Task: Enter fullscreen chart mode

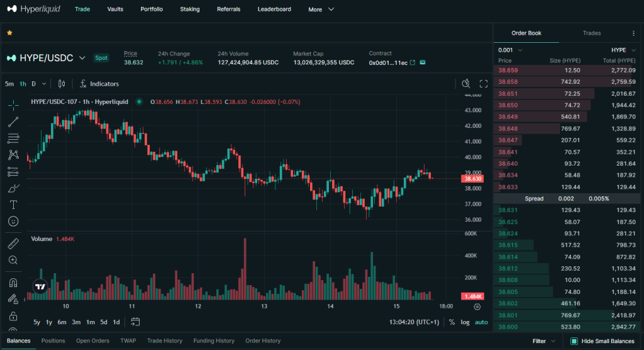Action: click(484, 84)
